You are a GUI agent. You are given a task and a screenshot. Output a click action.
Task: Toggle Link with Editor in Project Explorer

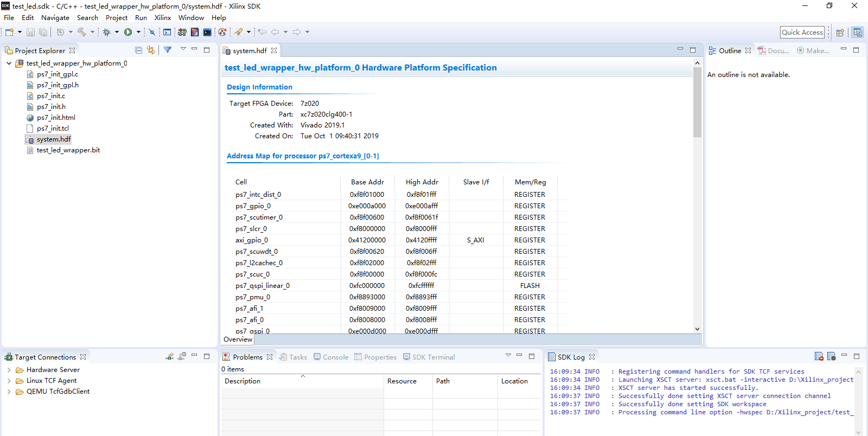tap(151, 50)
